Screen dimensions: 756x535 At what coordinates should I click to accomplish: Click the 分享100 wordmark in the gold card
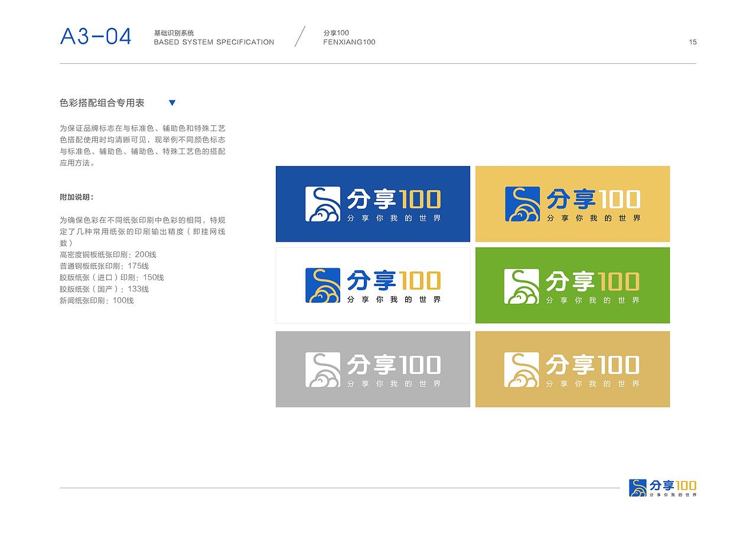click(x=592, y=365)
